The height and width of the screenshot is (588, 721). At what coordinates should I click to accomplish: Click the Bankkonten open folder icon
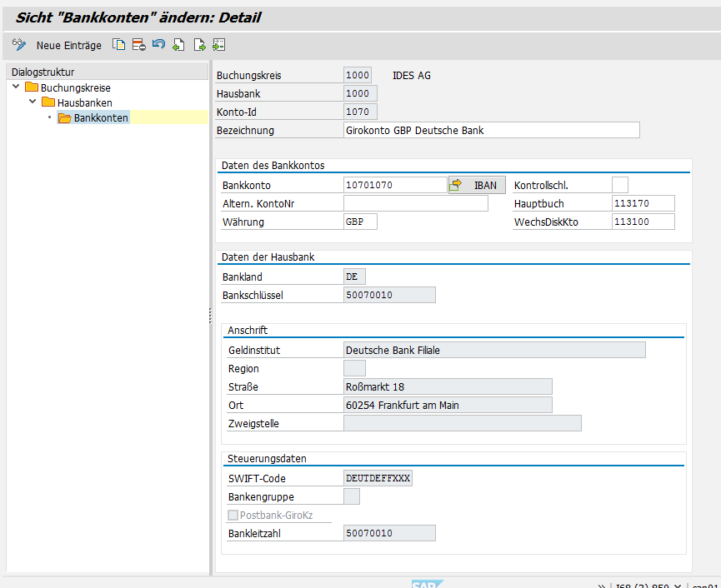click(64, 117)
